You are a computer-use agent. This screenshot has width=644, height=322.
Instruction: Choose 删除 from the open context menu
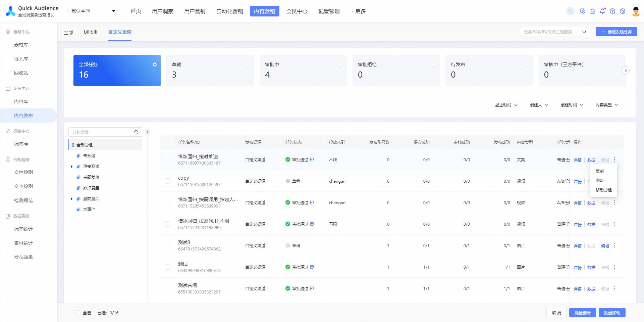[x=600, y=181]
